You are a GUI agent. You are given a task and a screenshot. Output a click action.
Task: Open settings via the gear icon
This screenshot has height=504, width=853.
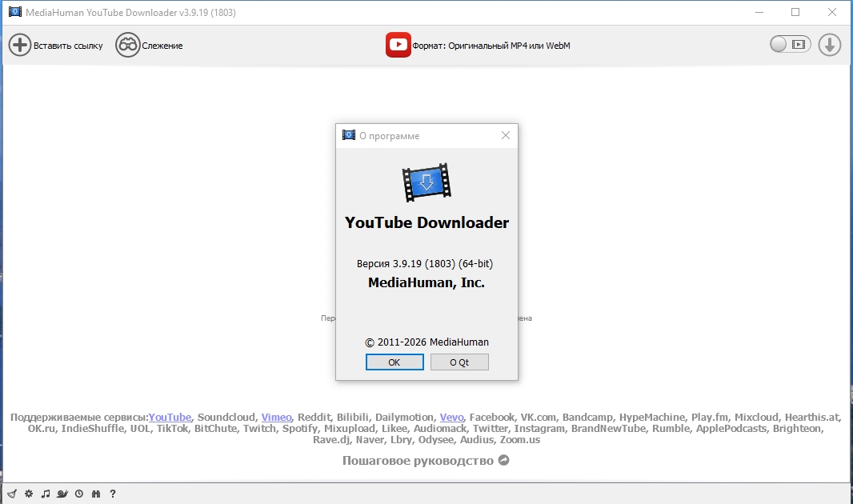pyautogui.click(x=29, y=494)
